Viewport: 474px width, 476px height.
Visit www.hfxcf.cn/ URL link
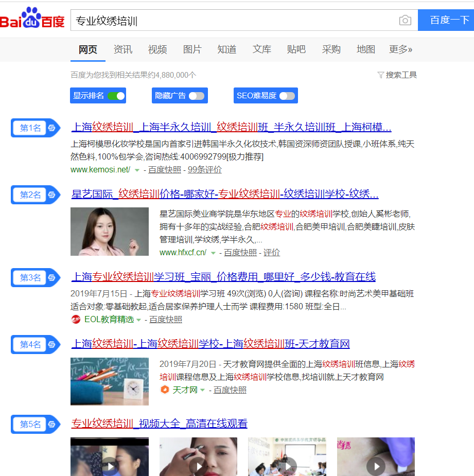click(183, 252)
